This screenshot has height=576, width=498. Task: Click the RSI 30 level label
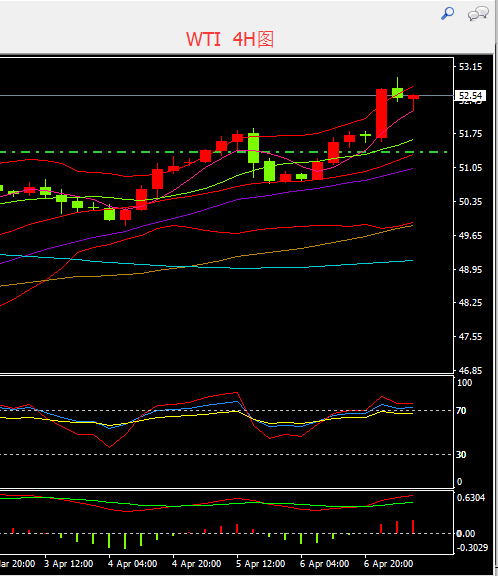pos(461,455)
